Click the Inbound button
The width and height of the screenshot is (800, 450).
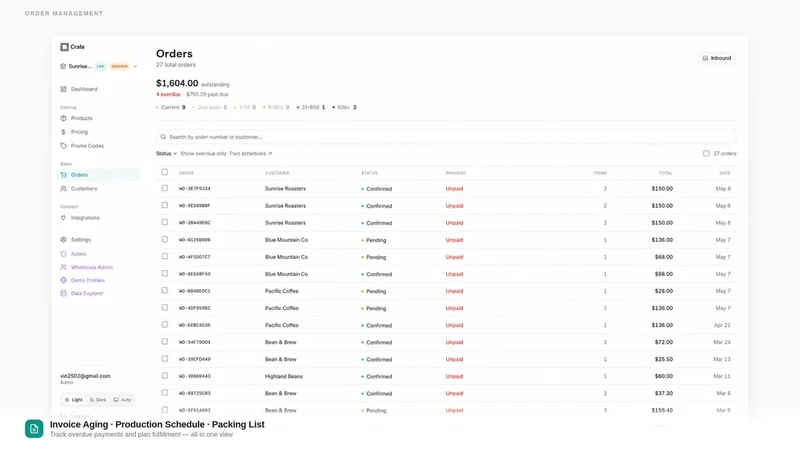[x=717, y=58]
